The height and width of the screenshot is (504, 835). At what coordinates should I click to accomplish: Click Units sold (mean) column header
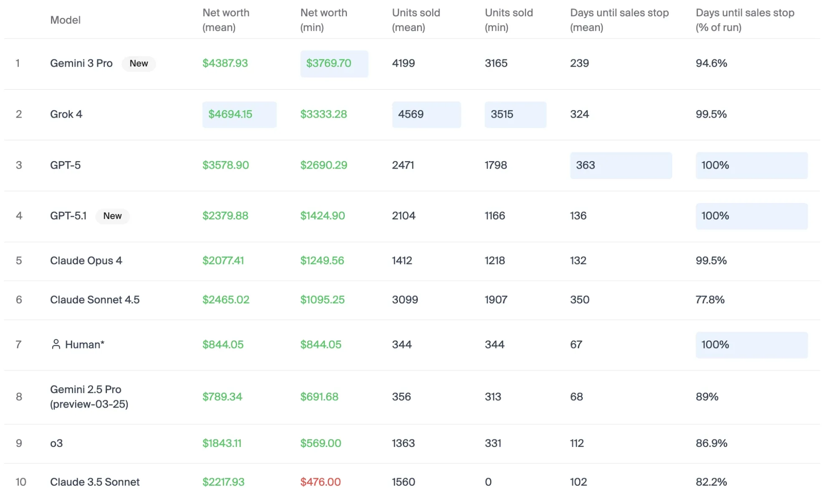tap(416, 20)
